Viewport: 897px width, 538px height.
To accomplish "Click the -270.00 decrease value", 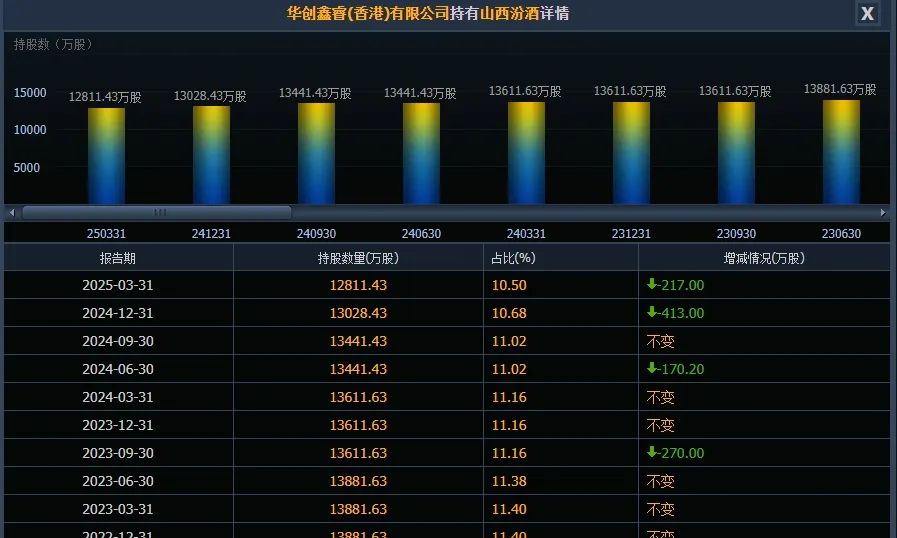I will pyautogui.click(x=676, y=453).
